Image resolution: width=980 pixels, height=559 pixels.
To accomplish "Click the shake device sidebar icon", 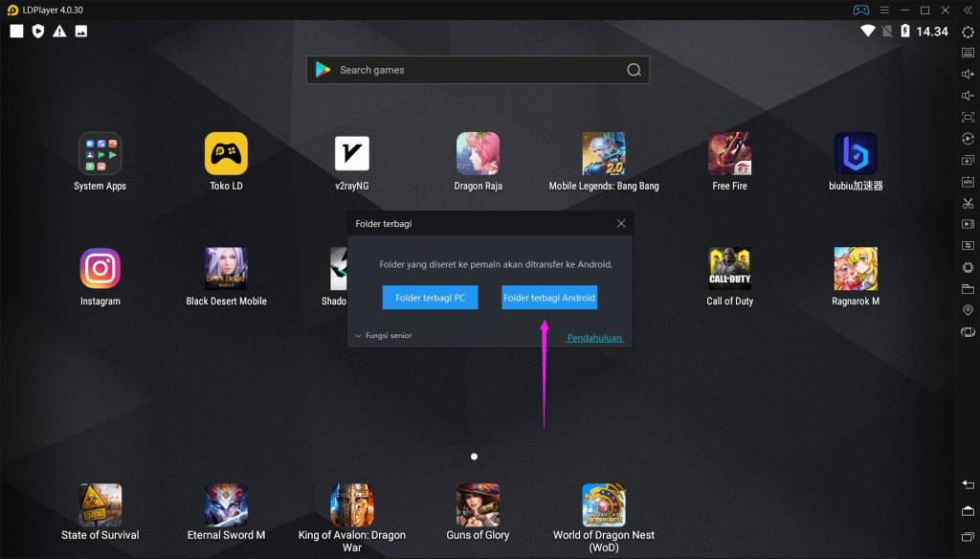I will click(968, 332).
